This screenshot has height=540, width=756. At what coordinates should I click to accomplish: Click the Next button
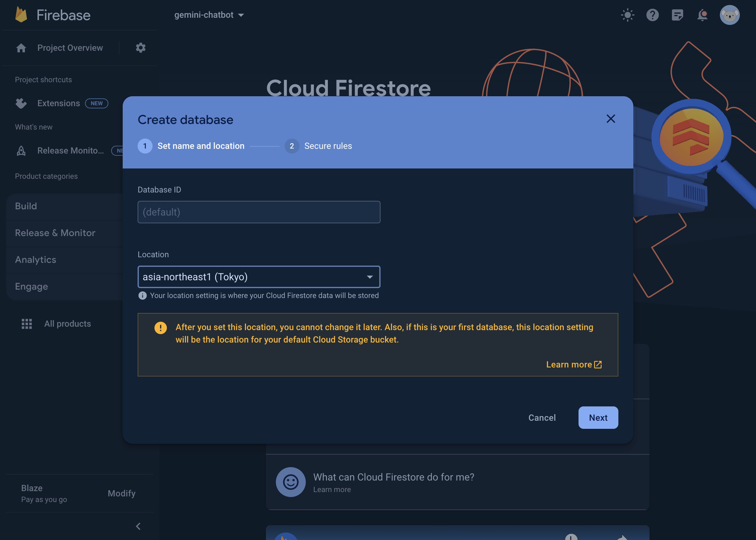[x=598, y=418]
